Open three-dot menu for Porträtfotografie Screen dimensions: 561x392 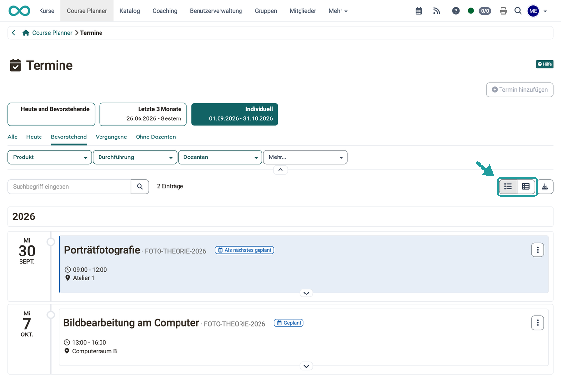click(538, 250)
